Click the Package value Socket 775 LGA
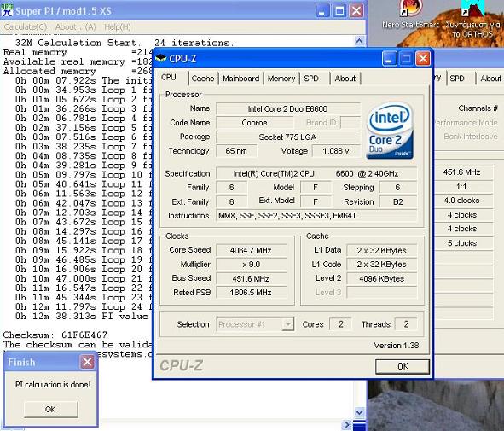This screenshot has height=431, width=504. (x=288, y=137)
